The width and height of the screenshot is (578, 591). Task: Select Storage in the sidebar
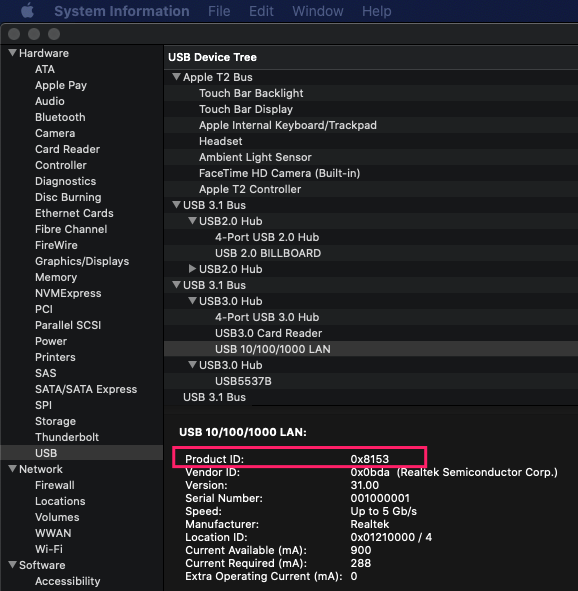(x=55, y=421)
